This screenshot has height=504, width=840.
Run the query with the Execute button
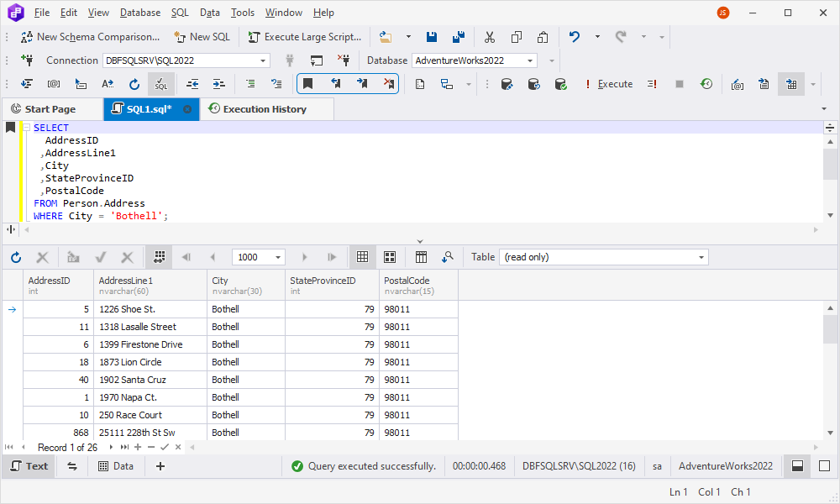pos(608,84)
